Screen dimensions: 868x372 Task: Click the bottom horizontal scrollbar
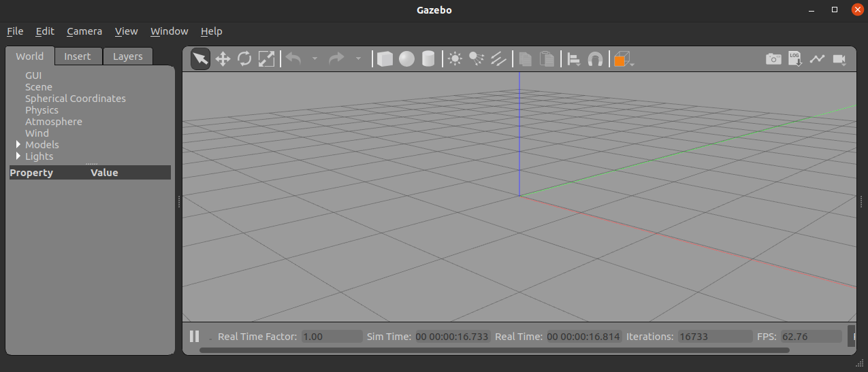(x=494, y=350)
